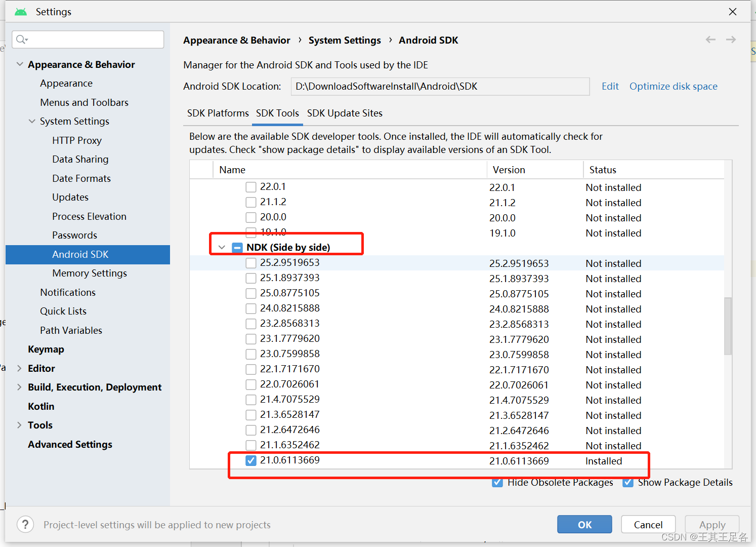756x547 pixels.
Task: Collapse System Settings tree node
Action: pyautogui.click(x=32, y=121)
